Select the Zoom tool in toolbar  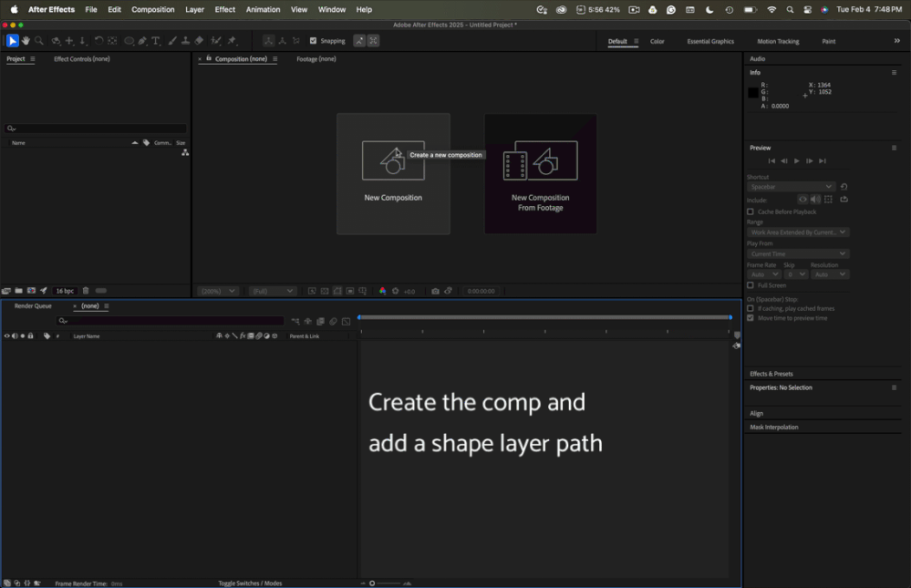(x=38, y=41)
